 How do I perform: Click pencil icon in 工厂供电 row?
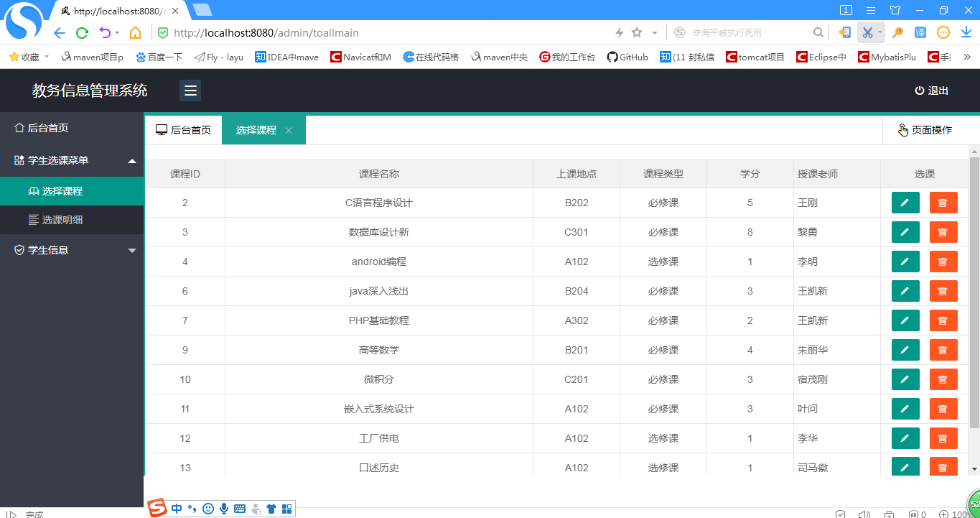tap(905, 438)
